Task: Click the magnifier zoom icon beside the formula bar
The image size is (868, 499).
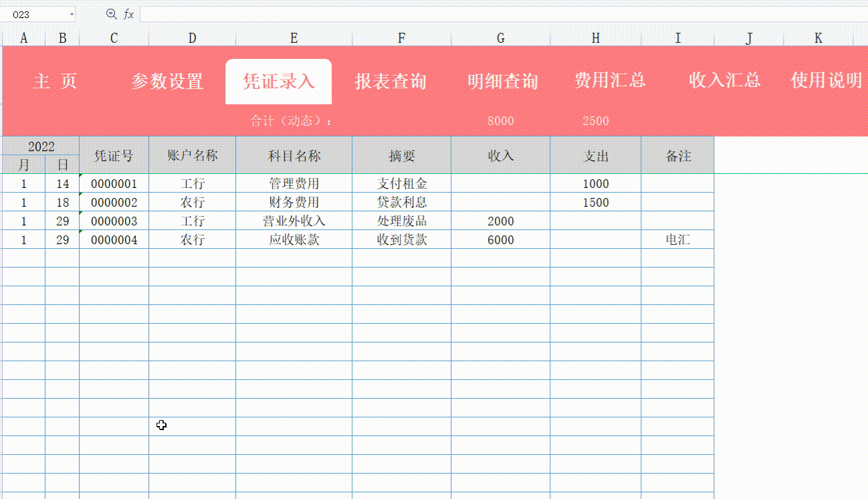Action: [109, 13]
